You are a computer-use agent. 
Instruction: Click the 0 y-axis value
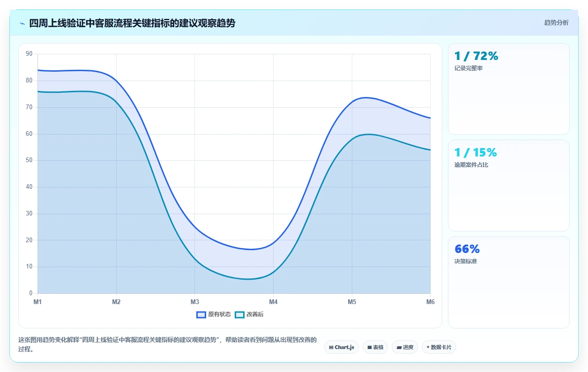30,293
